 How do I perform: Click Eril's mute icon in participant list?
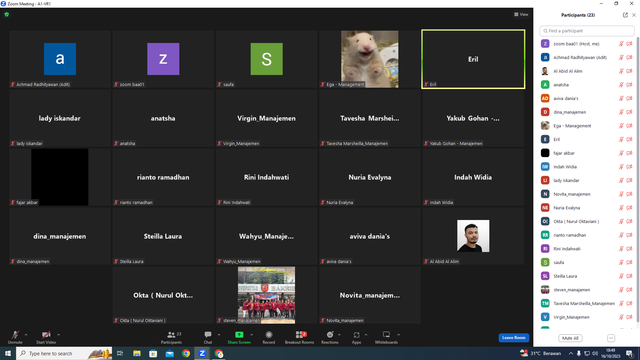coord(621,140)
